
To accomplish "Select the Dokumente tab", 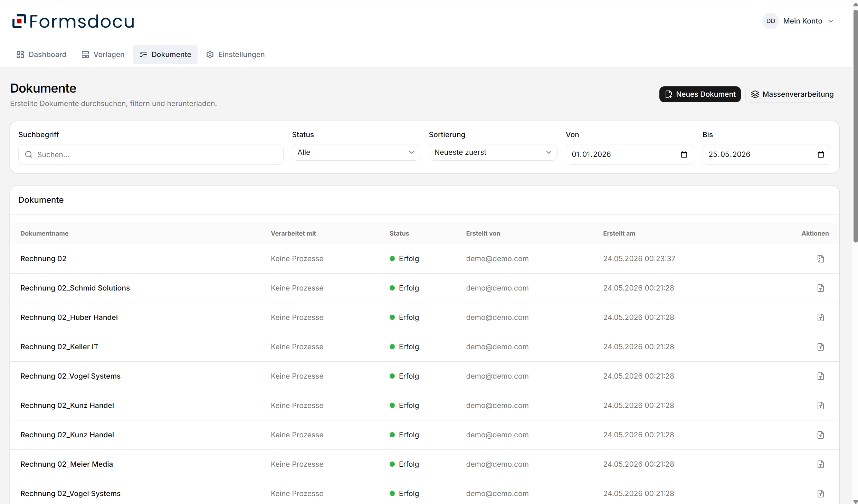I will [x=165, y=55].
